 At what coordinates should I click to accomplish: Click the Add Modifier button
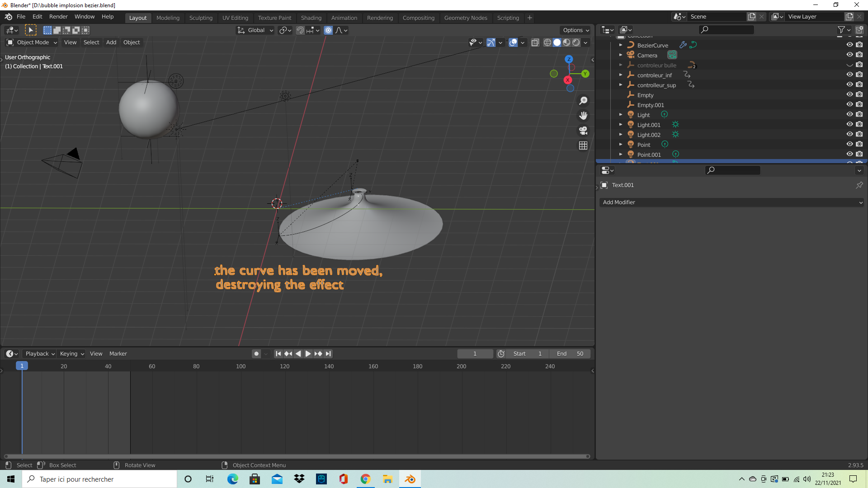pyautogui.click(x=732, y=202)
